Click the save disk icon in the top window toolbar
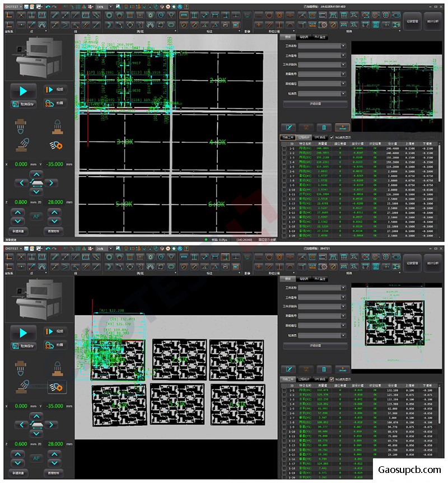This screenshot has width=448, height=483. coord(26,7)
